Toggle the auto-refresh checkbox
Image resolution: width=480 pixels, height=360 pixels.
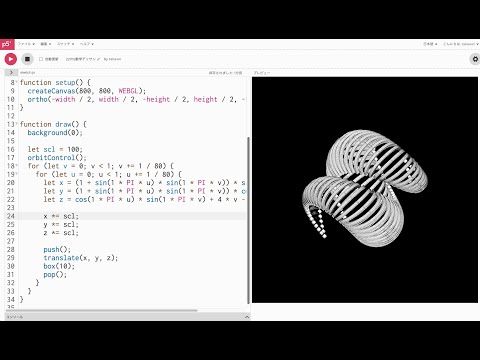(x=41, y=59)
